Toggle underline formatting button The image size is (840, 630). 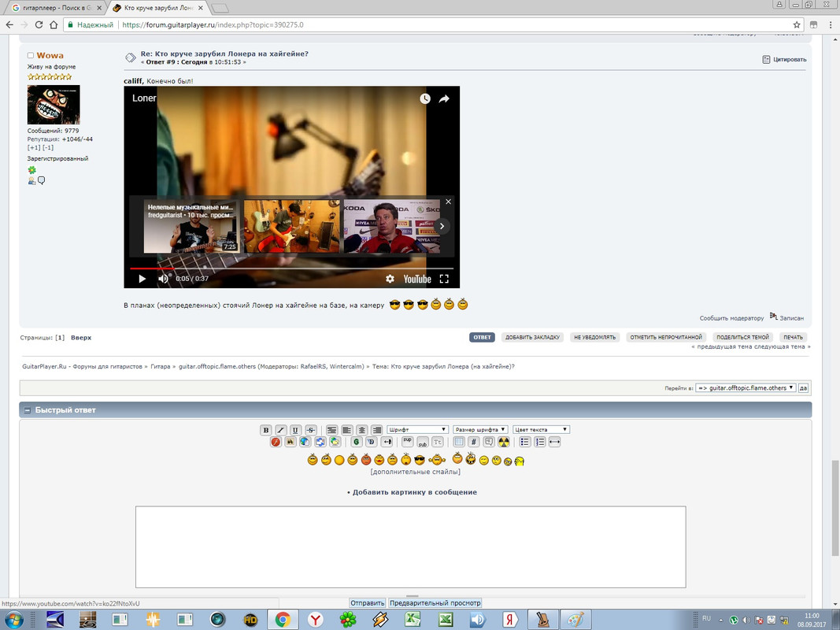[295, 430]
